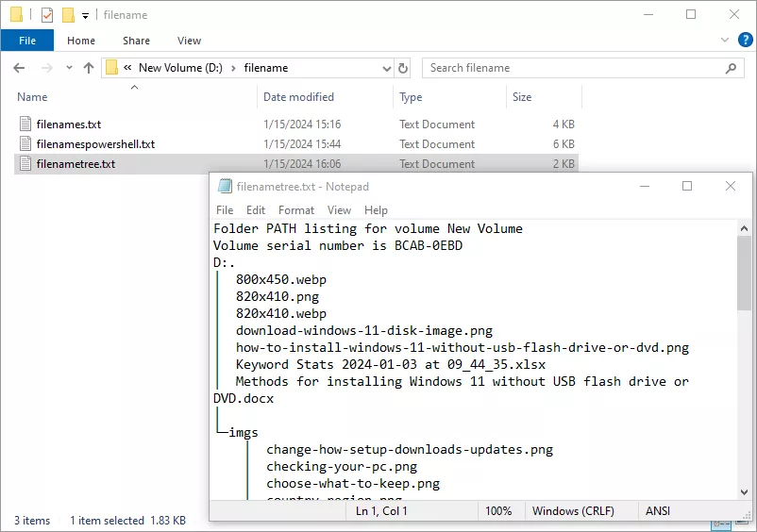Click the 'Volume serial number' line
This screenshot has height=532, width=757.
point(338,245)
